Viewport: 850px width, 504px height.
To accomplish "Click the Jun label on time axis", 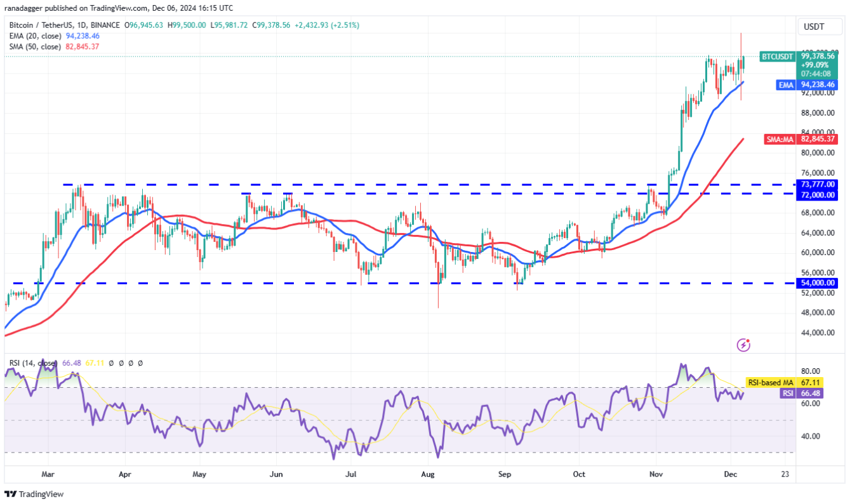I will click(x=276, y=474).
